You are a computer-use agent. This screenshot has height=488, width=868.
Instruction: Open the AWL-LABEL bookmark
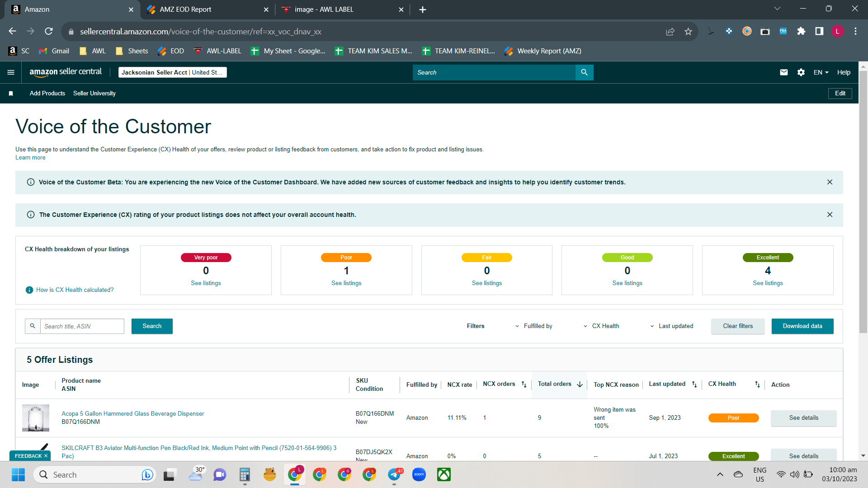(217, 51)
